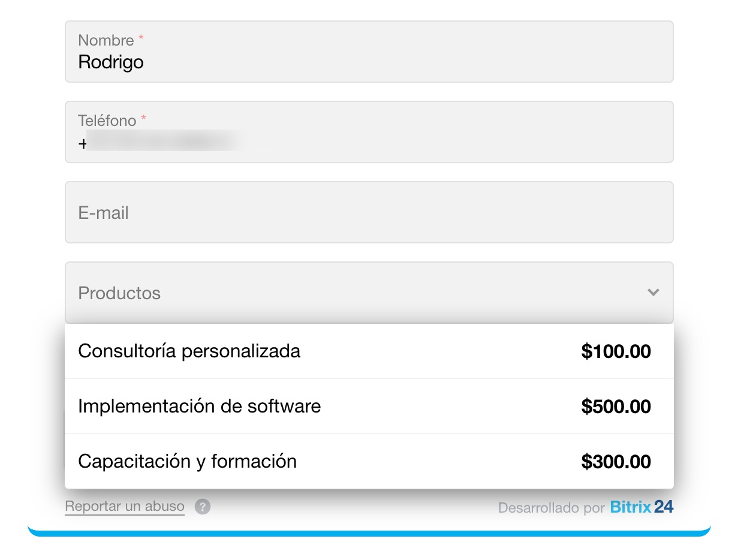
Task: Click the blurred phone number value
Action: 162,143
